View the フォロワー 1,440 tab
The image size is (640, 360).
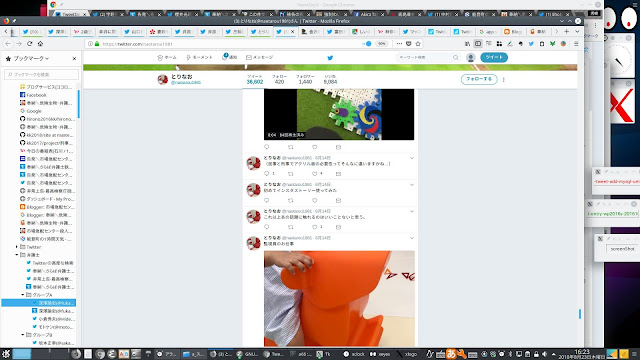(x=305, y=80)
